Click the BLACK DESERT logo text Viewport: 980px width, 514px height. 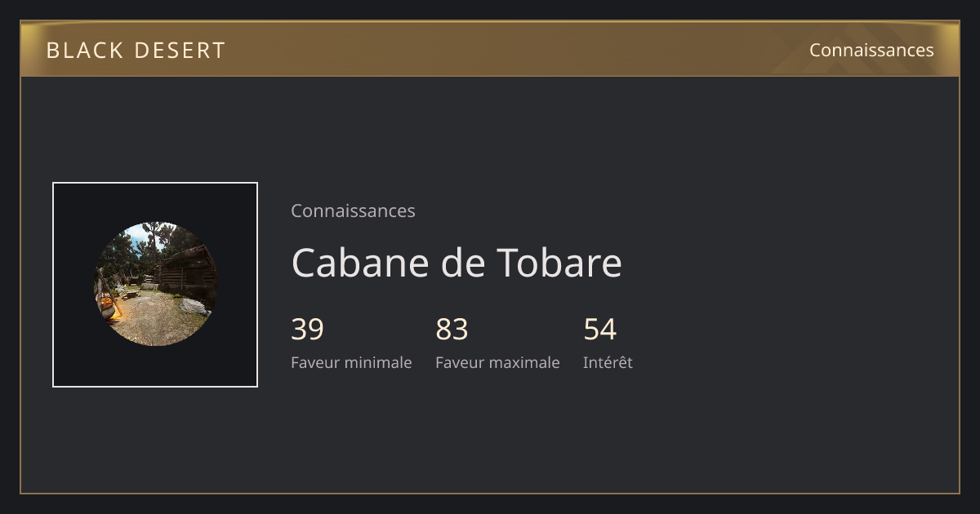coord(136,51)
